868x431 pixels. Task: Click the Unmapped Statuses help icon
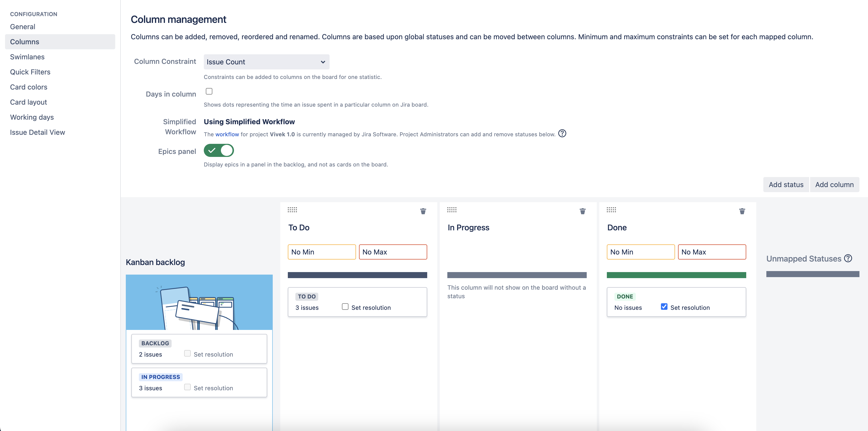click(x=848, y=258)
